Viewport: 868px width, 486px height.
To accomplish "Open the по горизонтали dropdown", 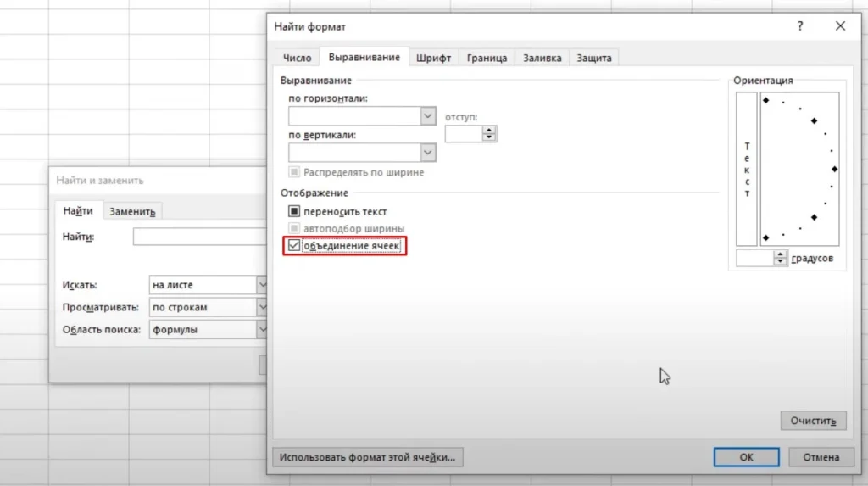I will [428, 115].
